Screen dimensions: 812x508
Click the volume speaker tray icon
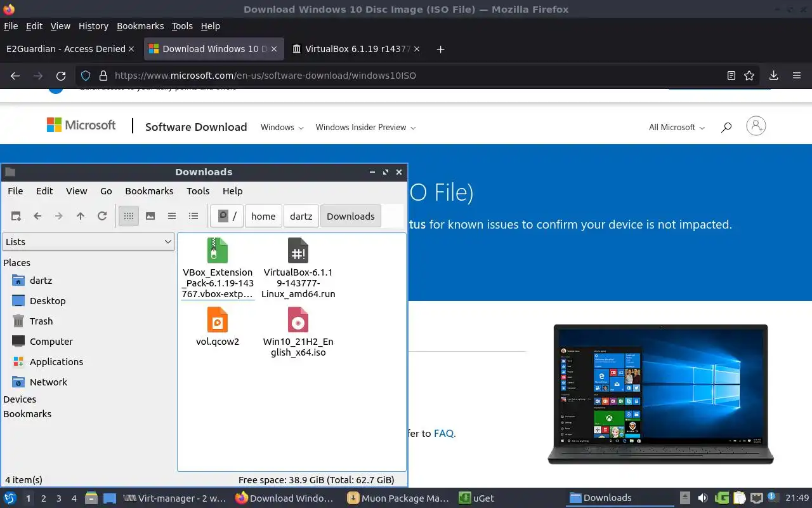coord(702,498)
